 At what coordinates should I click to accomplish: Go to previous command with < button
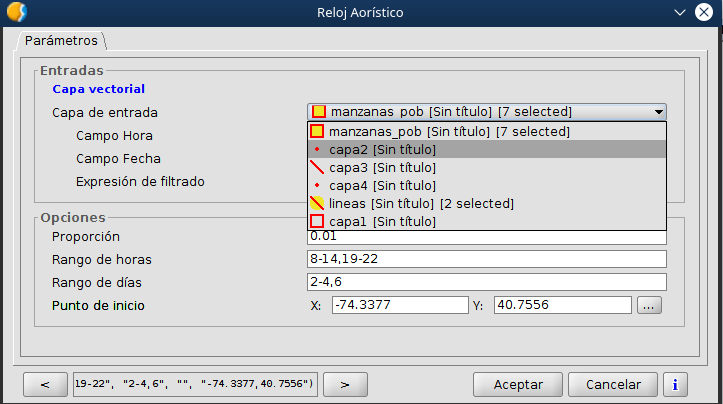point(45,384)
